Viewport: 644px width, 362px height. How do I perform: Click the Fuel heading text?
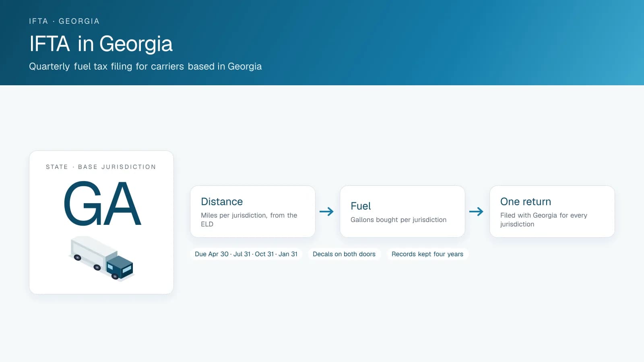(361, 206)
